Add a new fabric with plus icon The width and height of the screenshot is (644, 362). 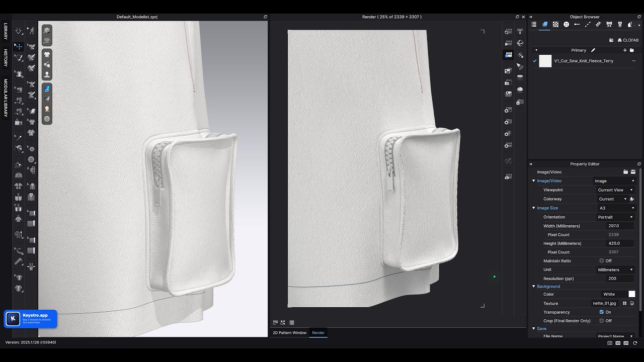tap(625, 50)
